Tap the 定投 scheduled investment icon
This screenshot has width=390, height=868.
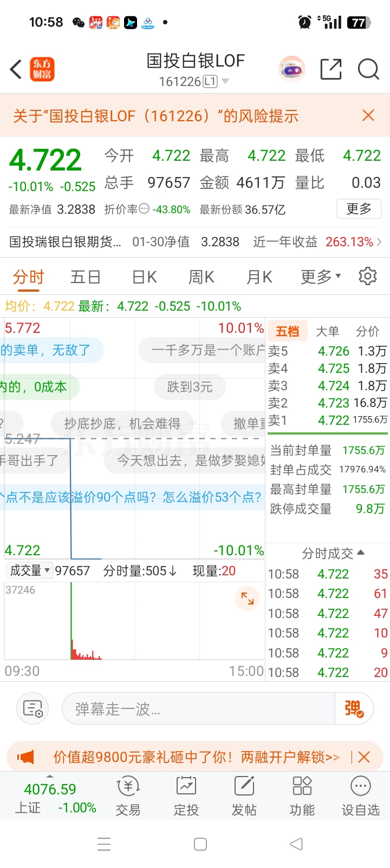186,796
